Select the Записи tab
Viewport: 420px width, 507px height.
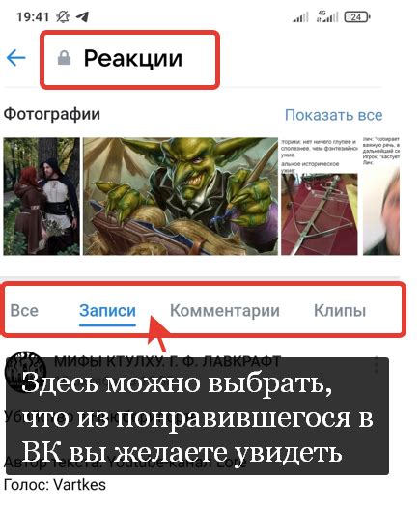coord(107,311)
